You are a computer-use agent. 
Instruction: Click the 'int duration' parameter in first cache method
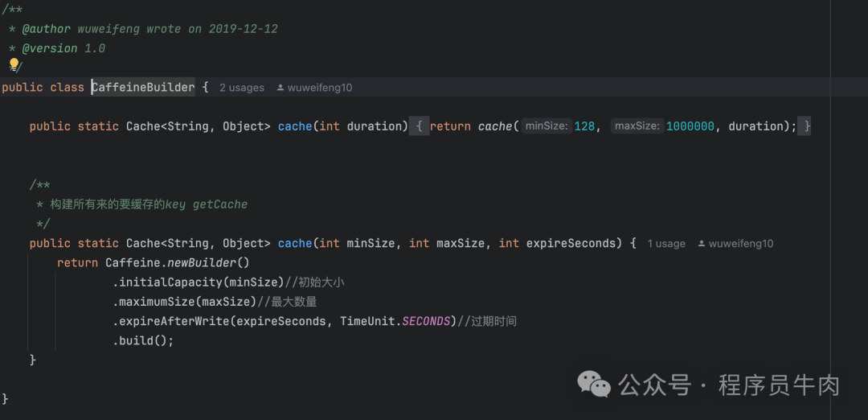(360, 126)
